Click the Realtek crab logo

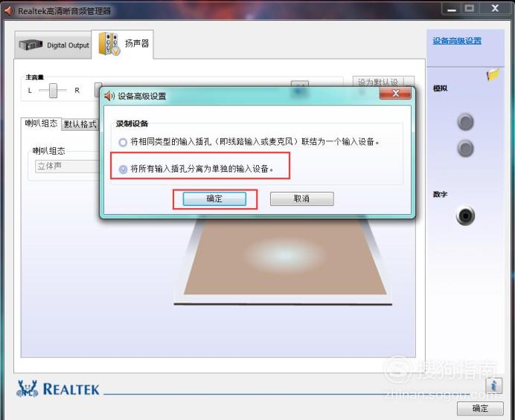[x=28, y=389]
